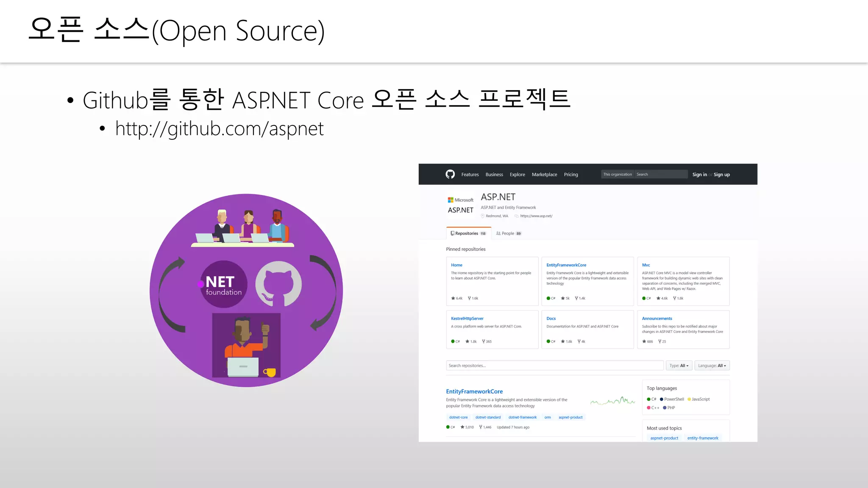Click the dotnet-core topic tag
Screen dimensions: 868x488
tap(459, 417)
